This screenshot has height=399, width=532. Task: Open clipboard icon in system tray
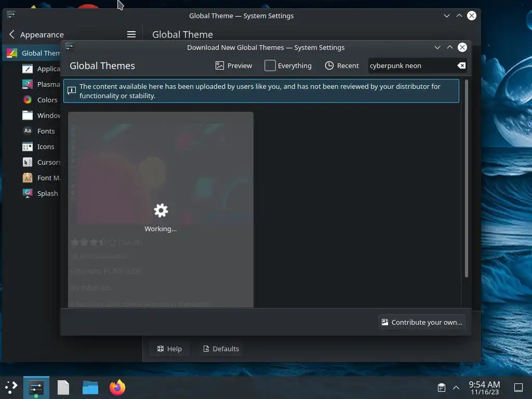442,388
